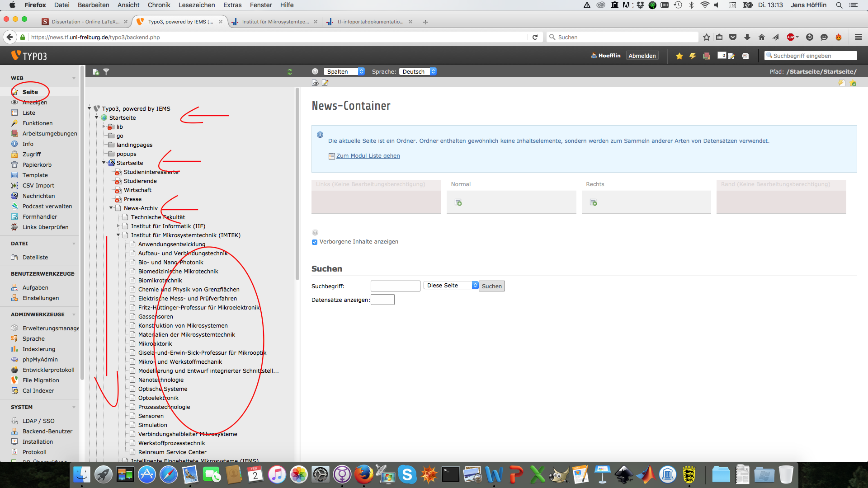Collapse the SYSTEM module group
868x488 pixels.
tap(74, 408)
